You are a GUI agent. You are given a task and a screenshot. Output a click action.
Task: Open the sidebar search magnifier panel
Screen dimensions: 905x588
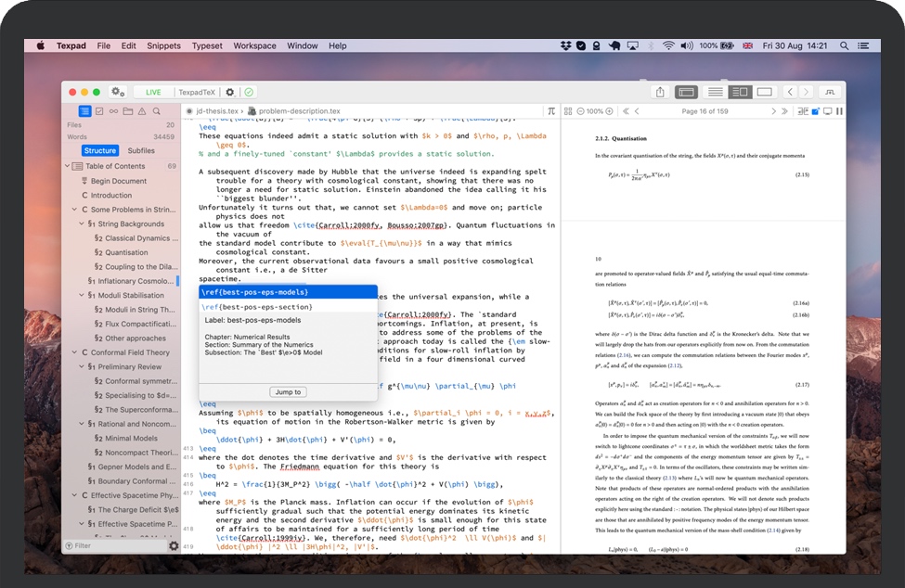click(x=156, y=111)
